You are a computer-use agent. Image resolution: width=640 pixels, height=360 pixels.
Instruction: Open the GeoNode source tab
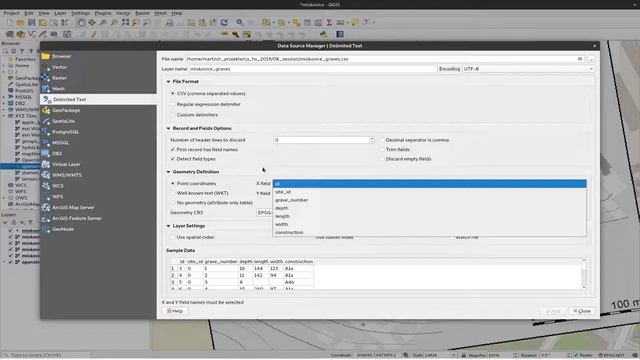63,229
